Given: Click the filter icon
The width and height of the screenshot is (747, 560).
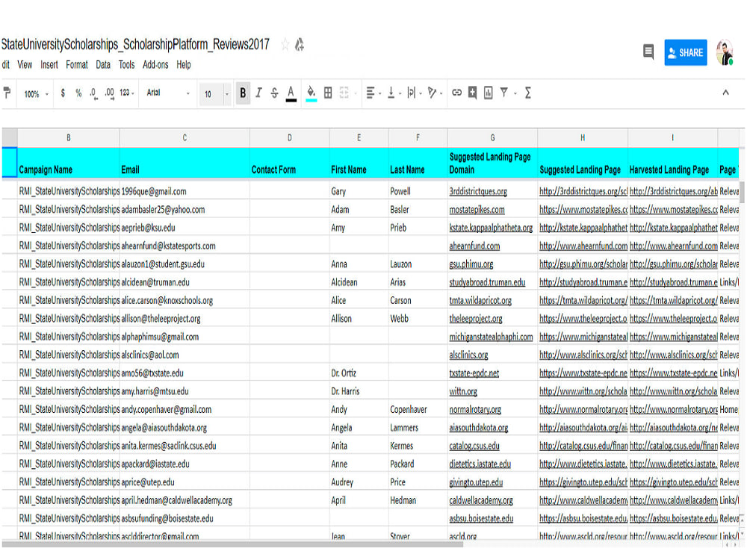Looking at the screenshot, I should tap(503, 93).
